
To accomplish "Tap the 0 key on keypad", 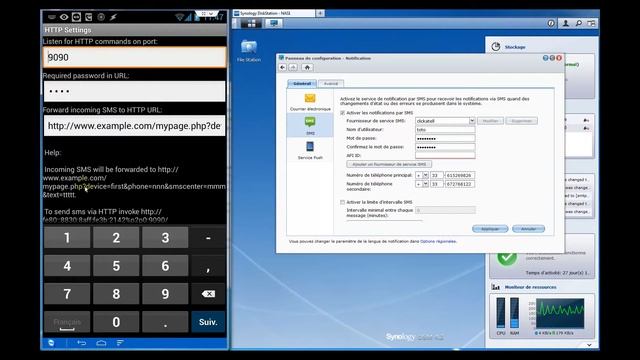I will tap(116, 322).
